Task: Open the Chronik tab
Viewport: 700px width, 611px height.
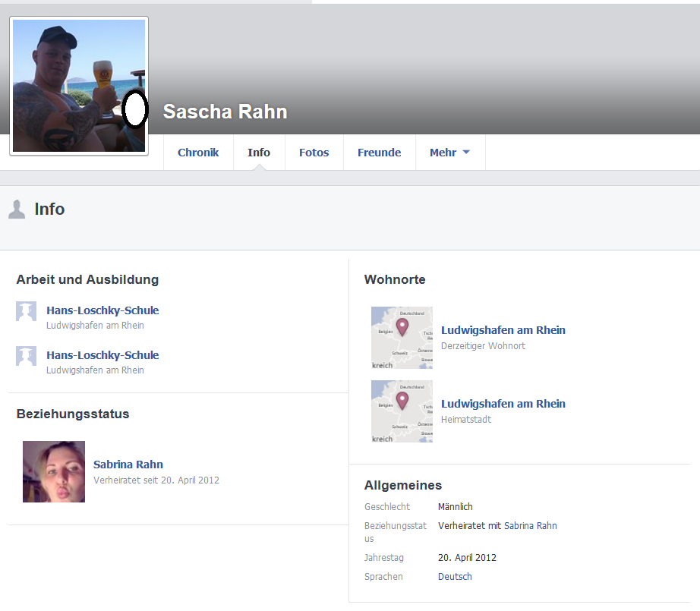Action: click(x=198, y=153)
